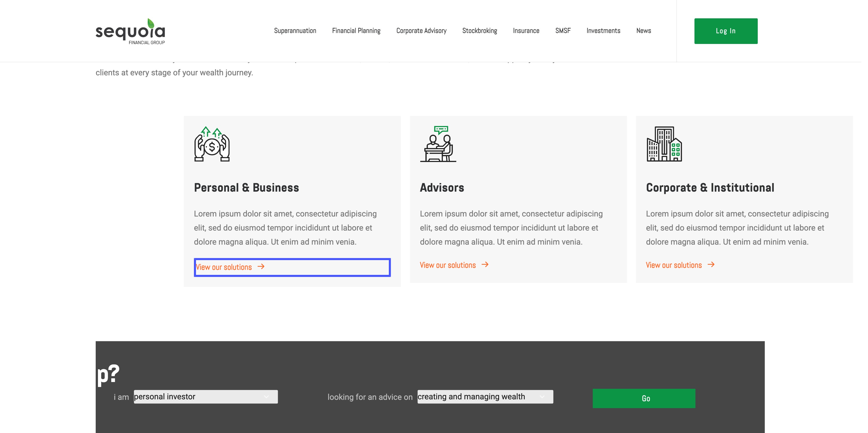Open the Financial Planning menu item

[356, 31]
